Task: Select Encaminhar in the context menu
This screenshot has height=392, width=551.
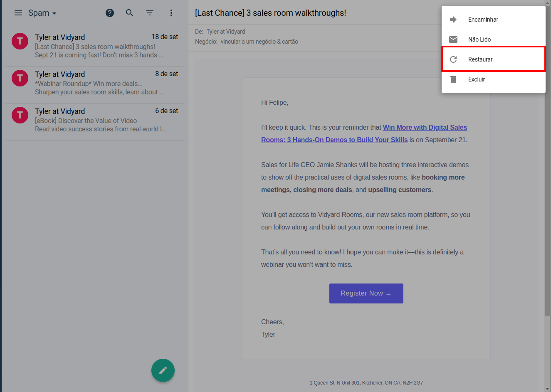Action: pos(494,20)
